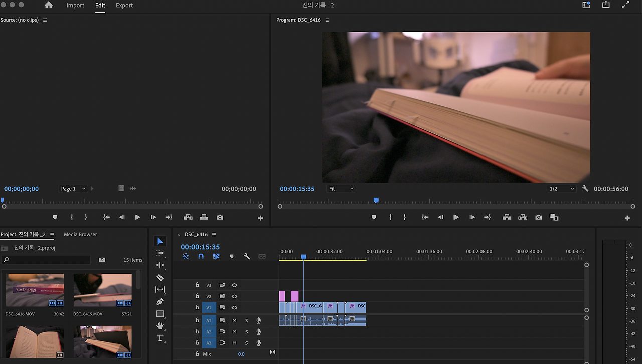The width and height of the screenshot is (642, 364).
Task: Select the Hand tool
Action: click(160, 326)
